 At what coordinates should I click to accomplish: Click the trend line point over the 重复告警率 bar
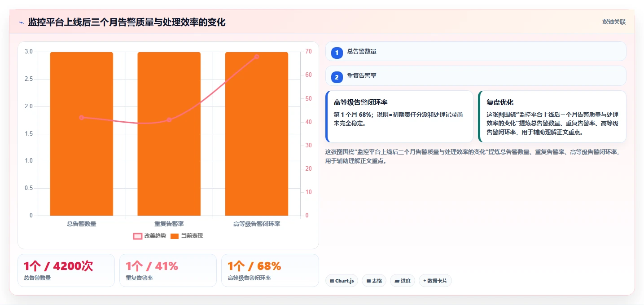[x=169, y=120]
